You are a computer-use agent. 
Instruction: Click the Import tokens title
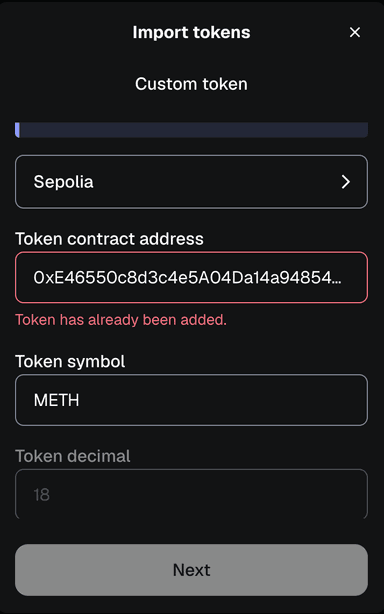pos(191,32)
